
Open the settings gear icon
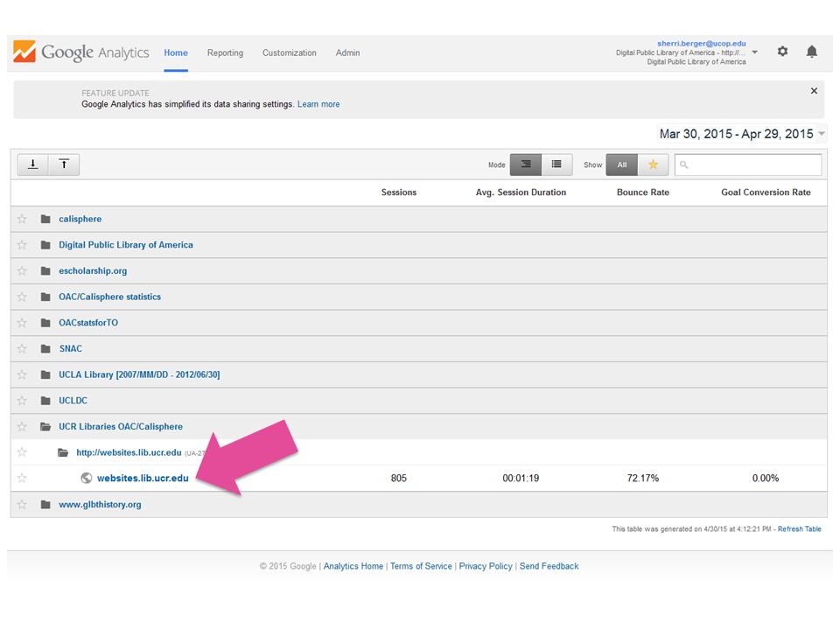782,52
